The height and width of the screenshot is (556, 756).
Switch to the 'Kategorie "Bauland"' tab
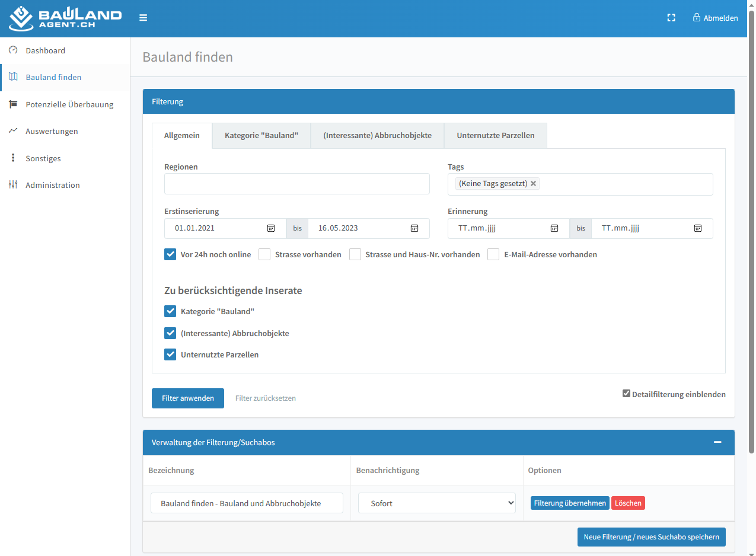point(261,136)
